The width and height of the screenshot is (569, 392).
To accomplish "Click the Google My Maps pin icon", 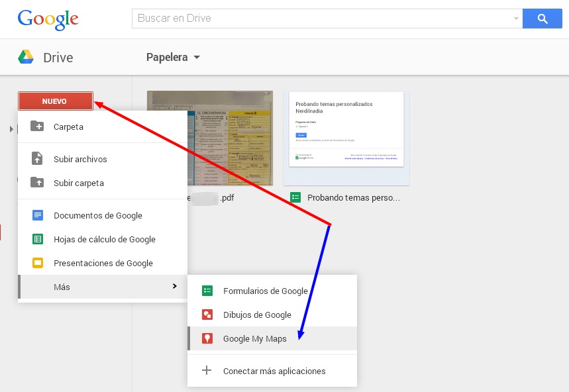I will tap(207, 338).
